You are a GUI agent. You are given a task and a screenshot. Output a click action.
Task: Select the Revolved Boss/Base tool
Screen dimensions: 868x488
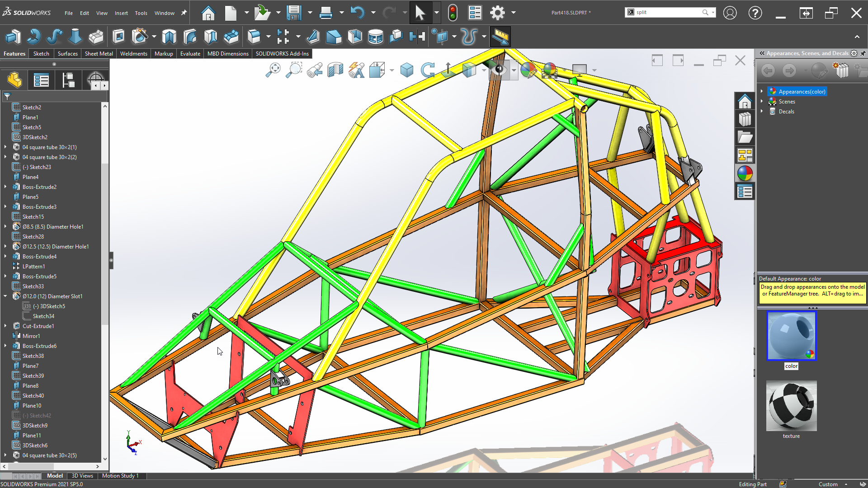(33, 37)
